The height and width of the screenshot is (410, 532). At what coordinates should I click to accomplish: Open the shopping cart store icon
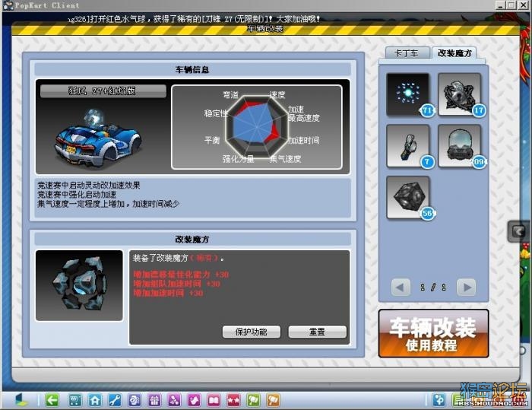tap(75, 400)
